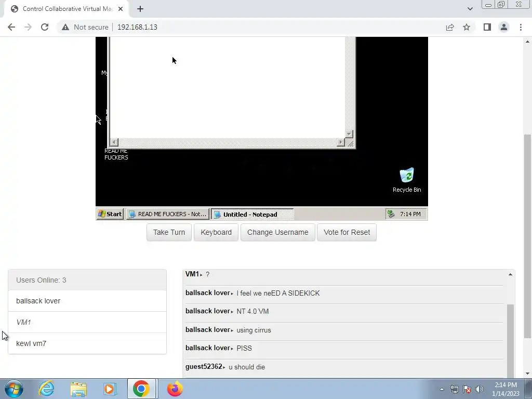Screen dimensions: 532x399
Task: Click the Chrome taskbar icon
Action: click(x=141, y=389)
